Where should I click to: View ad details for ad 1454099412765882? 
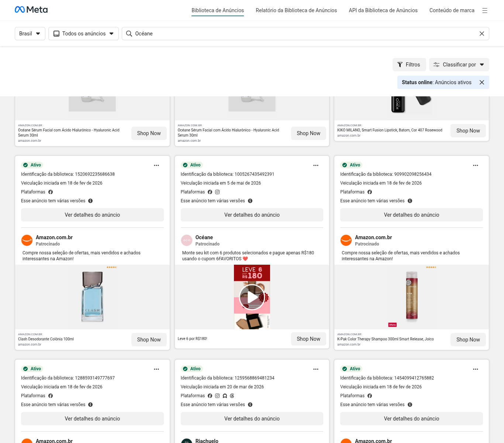[x=411, y=419]
